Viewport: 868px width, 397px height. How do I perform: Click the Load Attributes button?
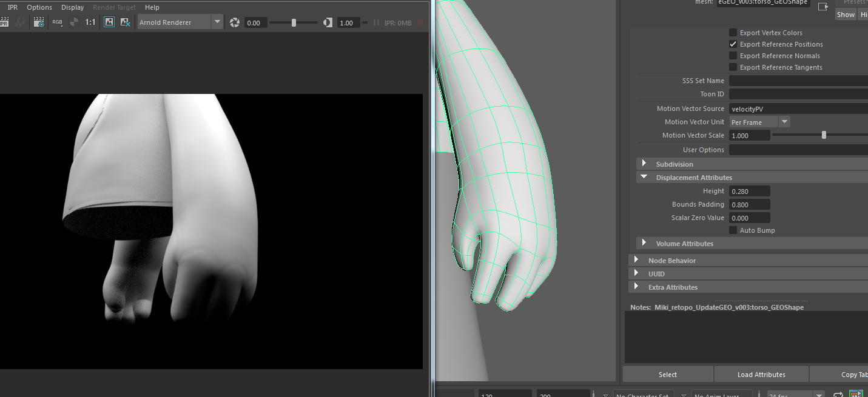761,375
